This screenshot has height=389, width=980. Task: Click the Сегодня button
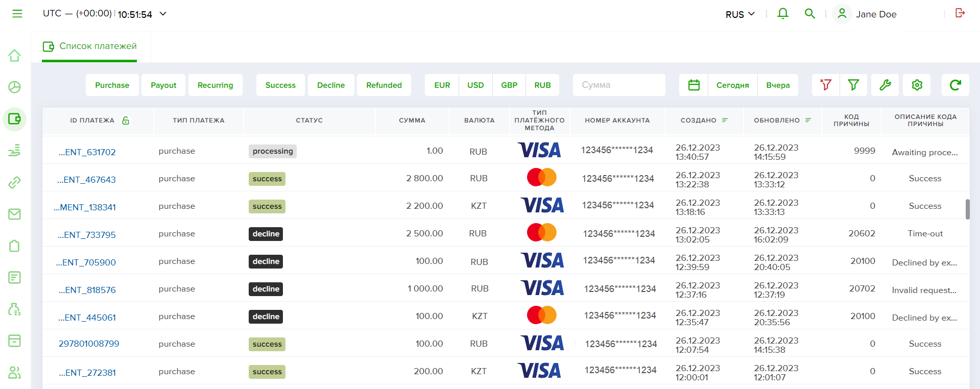pos(732,85)
